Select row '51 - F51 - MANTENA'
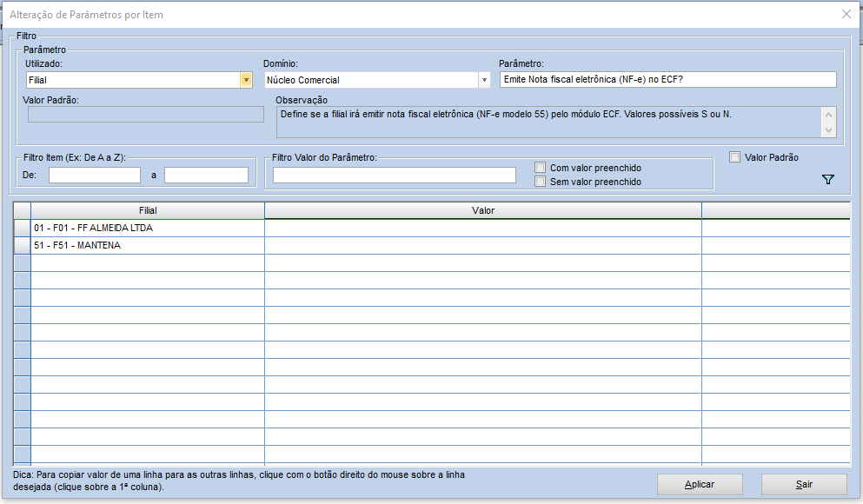This screenshot has height=504, width=863. coord(147,245)
